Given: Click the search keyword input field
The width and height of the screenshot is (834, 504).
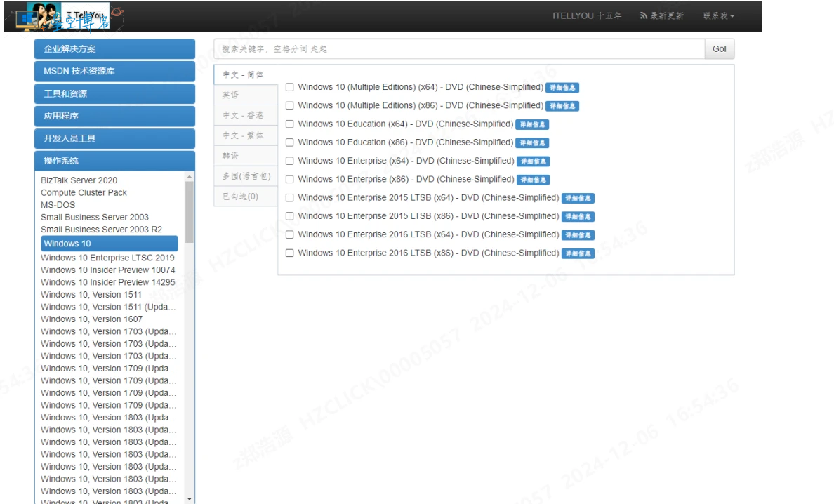Looking at the screenshot, I should [x=460, y=49].
